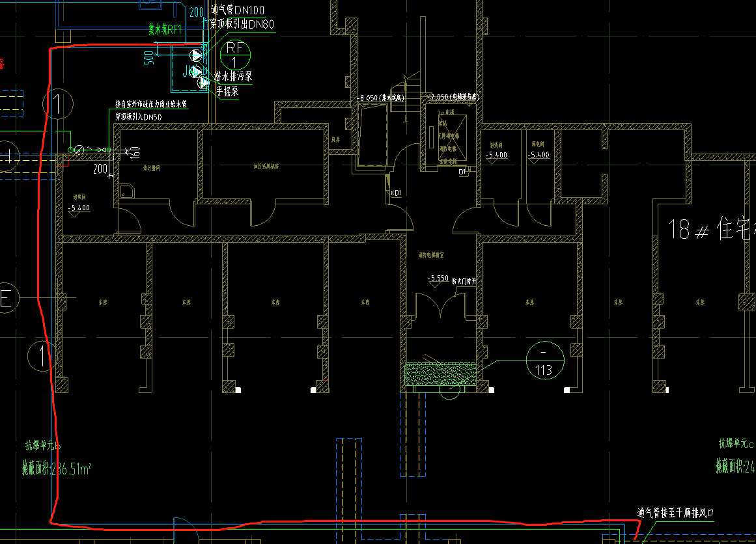Select the topmost pump symbol in the sump pit
This screenshot has width=756, height=544.
coord(196,55)
